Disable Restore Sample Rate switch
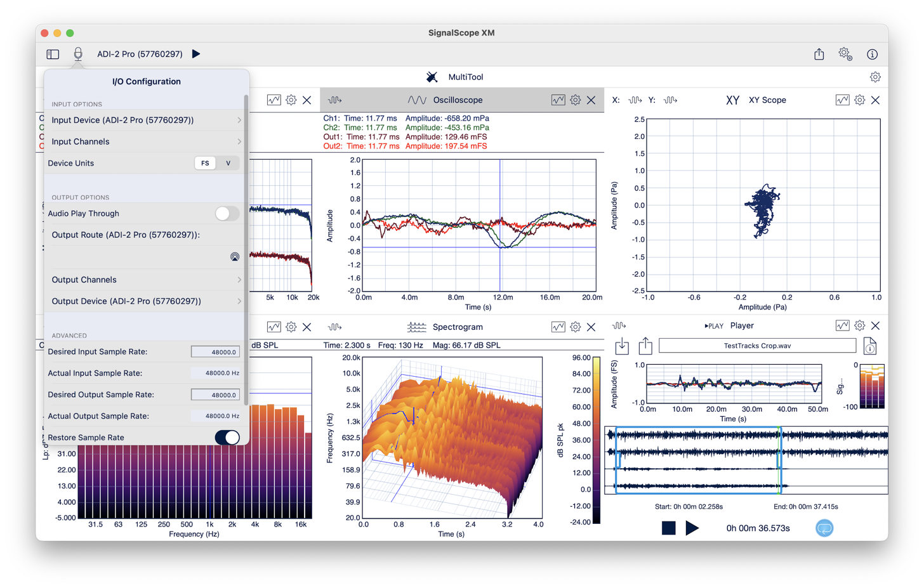This screenshot has height=588, width=924. click(227, 438)
